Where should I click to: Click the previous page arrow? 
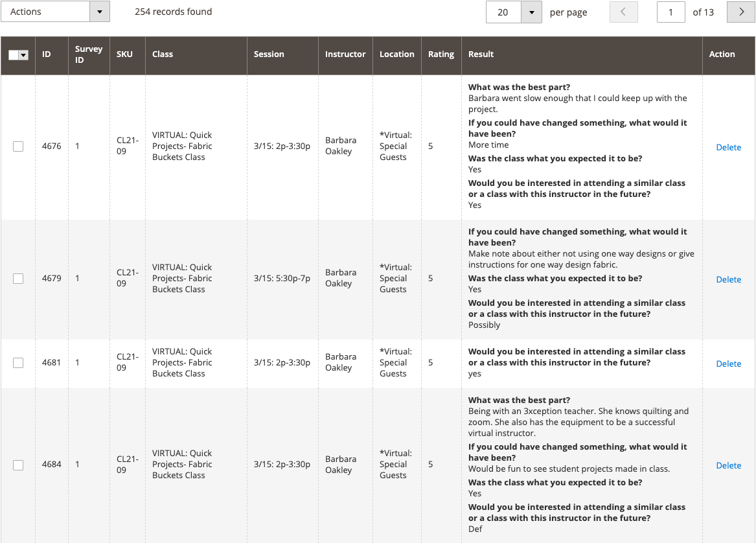pyautogui.click(x=623, y=12)
